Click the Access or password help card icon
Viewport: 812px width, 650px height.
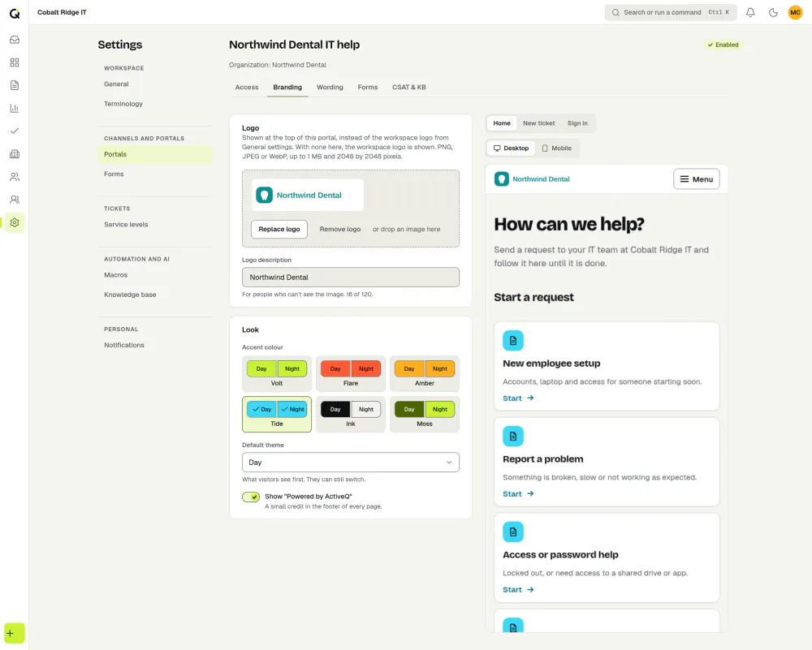pyautogui.click(x=513, y=532)
